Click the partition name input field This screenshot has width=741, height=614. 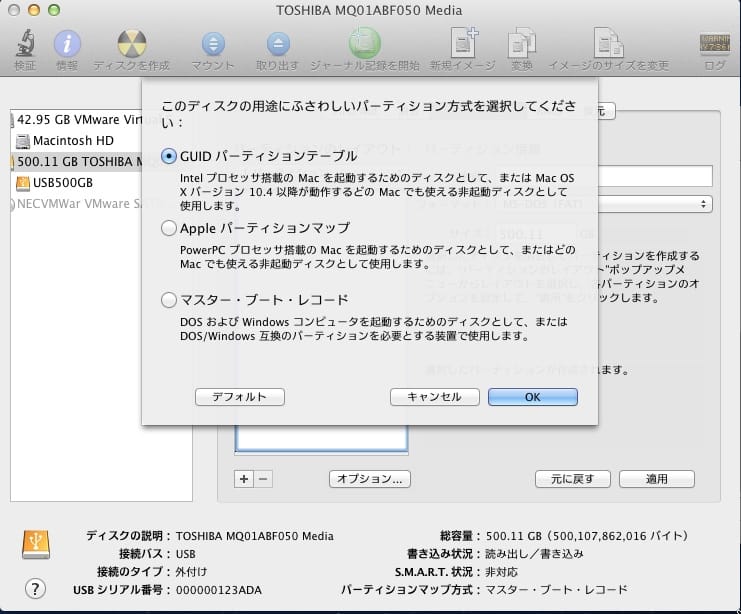tap(655, 176)
